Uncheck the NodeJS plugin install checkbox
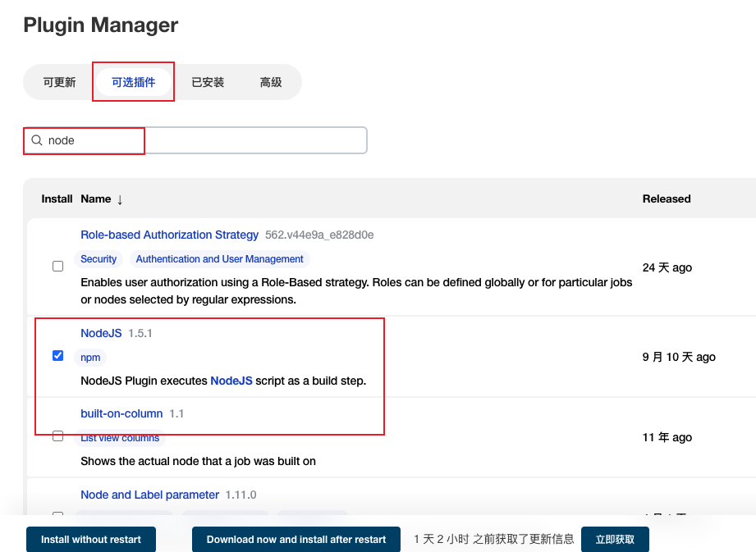This screenshot has height=552, width=756. 57,355
